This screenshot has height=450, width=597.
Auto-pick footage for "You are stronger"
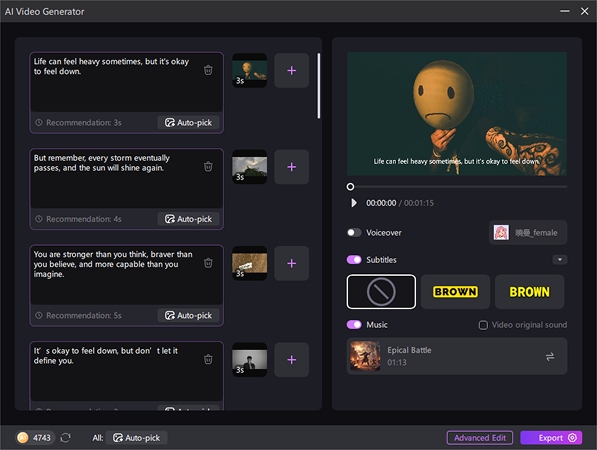(188, 315)
